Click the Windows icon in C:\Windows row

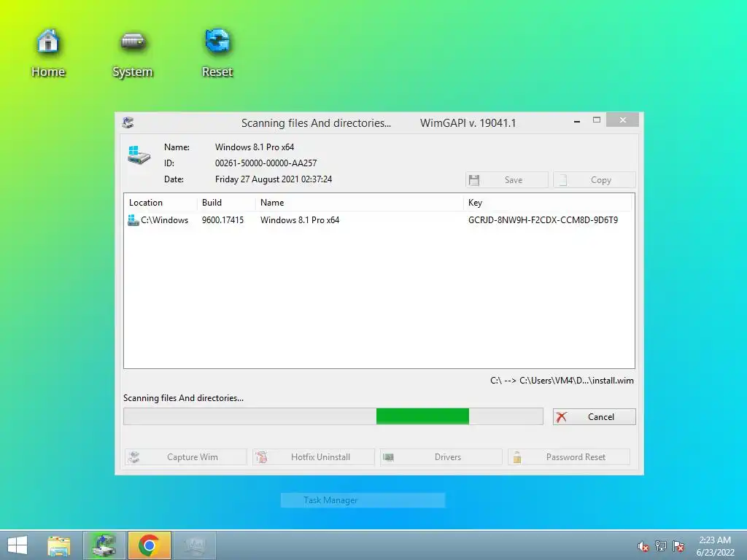coord(133,220)
